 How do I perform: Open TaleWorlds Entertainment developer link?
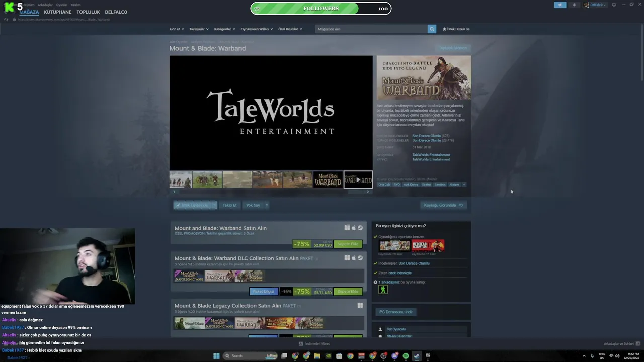coord(431,155)
